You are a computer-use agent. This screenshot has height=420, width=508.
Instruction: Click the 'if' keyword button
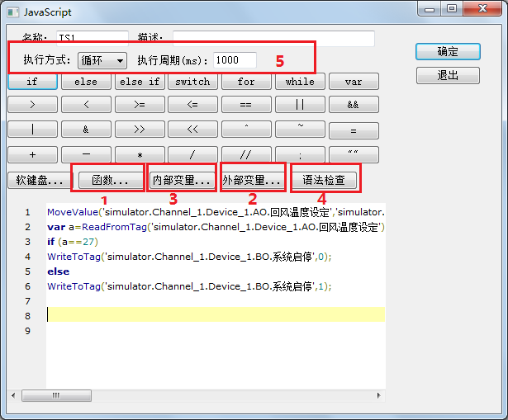coord(32,82)
